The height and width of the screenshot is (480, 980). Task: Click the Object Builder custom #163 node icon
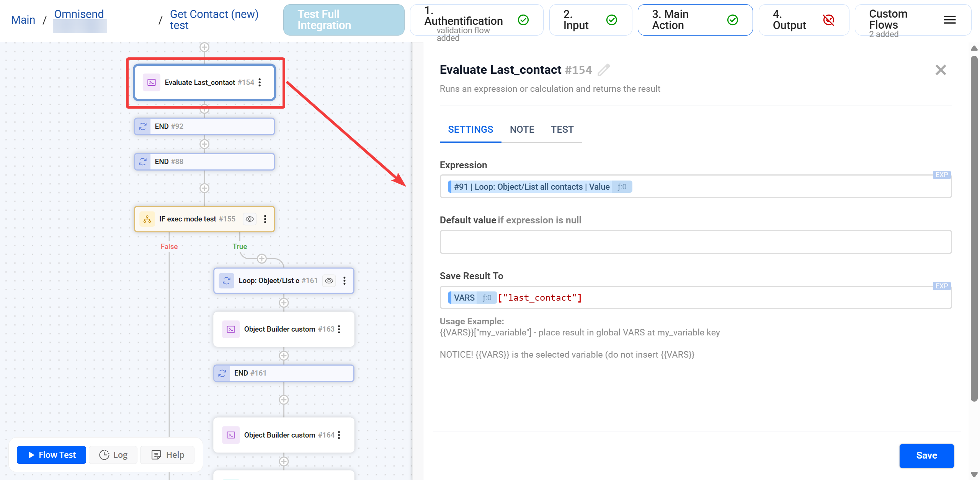click(x=231, y=329)
